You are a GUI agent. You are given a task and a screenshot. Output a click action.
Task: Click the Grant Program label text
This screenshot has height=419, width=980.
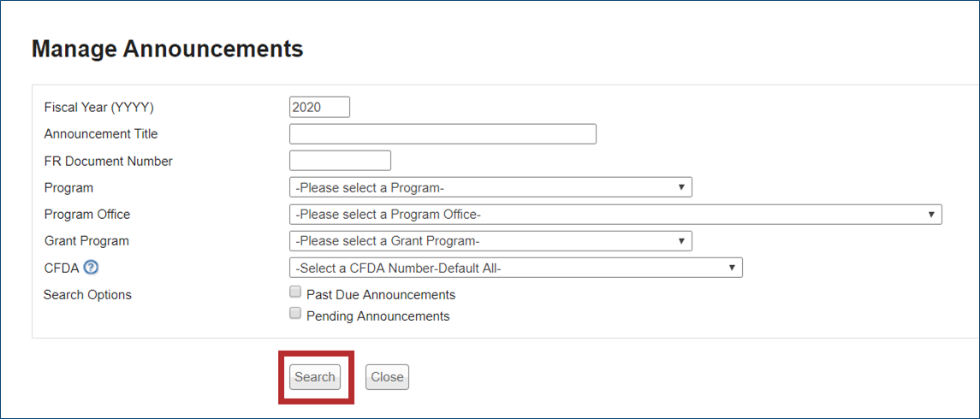tap(86, 241)
